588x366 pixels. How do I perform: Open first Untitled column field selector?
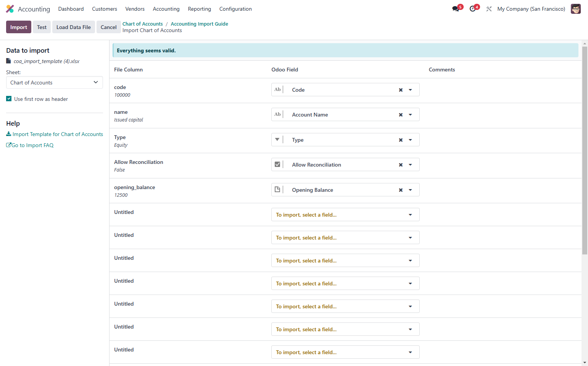click(x=345, y=215)
